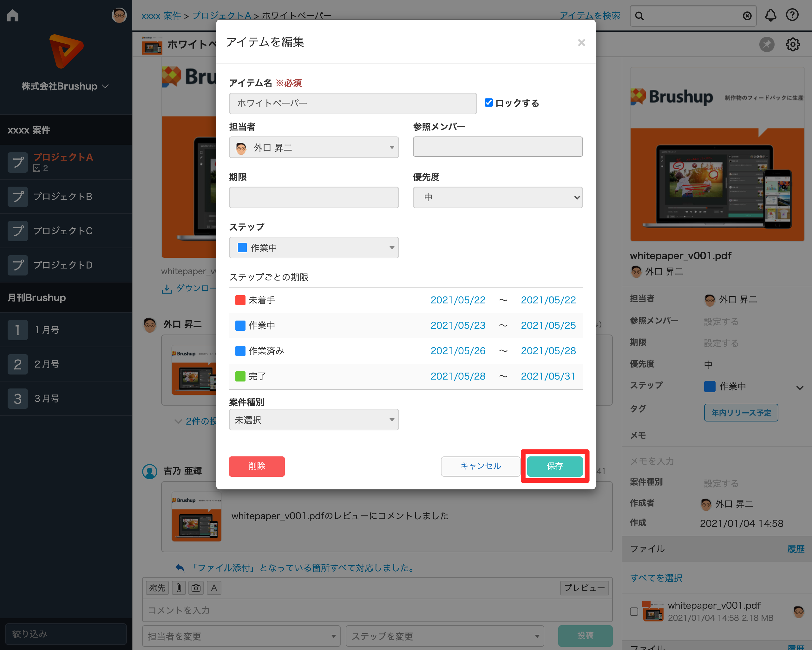Viewport: 812px width, 650px height.
Task: Click the 保存 button
Action: pyautogui.click(x=554, y=466)
